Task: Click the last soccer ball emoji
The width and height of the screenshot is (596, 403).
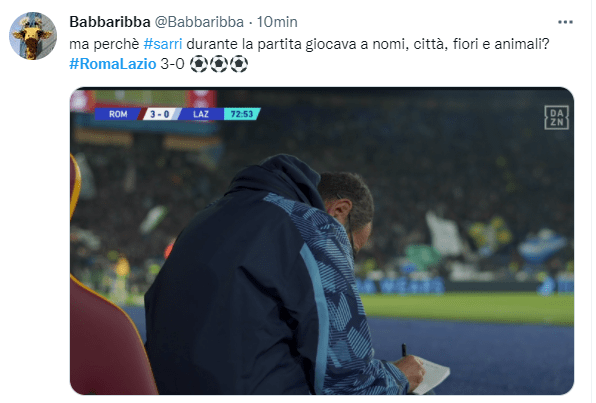Action: tap(239, 64)
